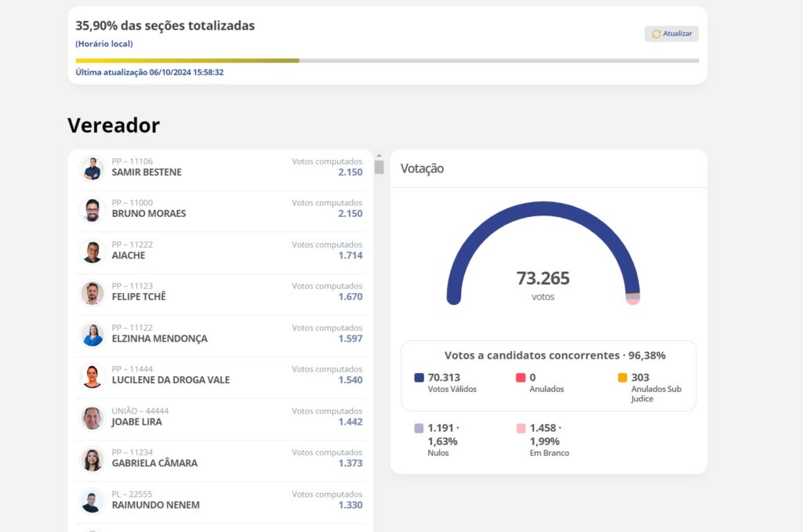Select the FELIPE TCHÊ name

139,297
